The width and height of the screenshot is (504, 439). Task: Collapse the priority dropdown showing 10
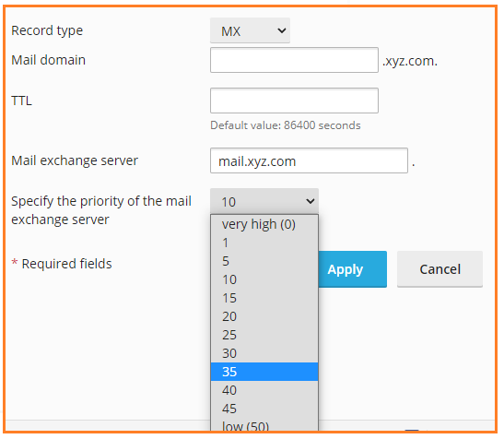tap(264, 201)
